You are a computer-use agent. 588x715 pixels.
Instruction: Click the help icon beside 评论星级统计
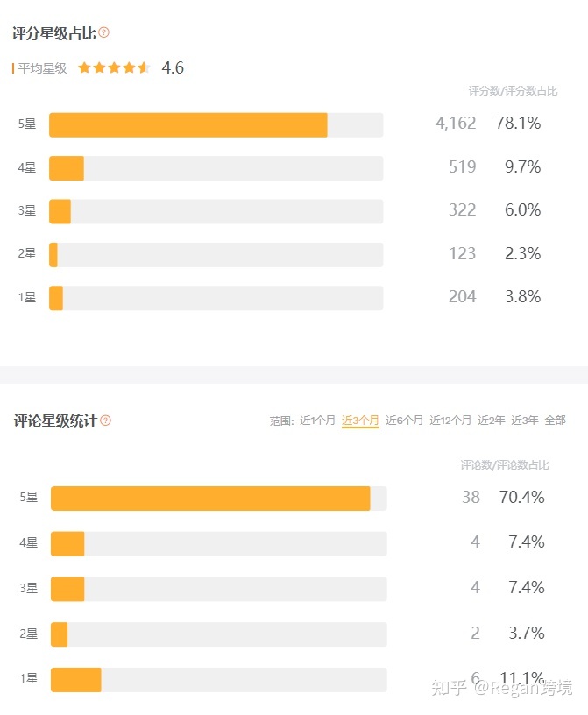click(x=105, y=421)
